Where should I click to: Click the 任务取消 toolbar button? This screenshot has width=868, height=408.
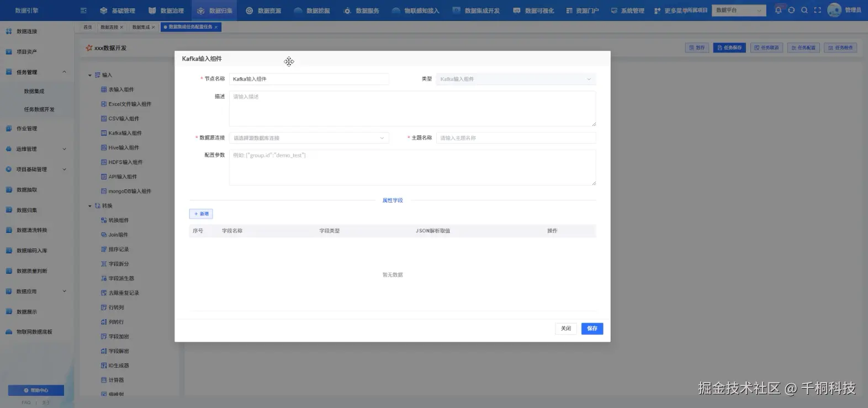click(766, 48)
